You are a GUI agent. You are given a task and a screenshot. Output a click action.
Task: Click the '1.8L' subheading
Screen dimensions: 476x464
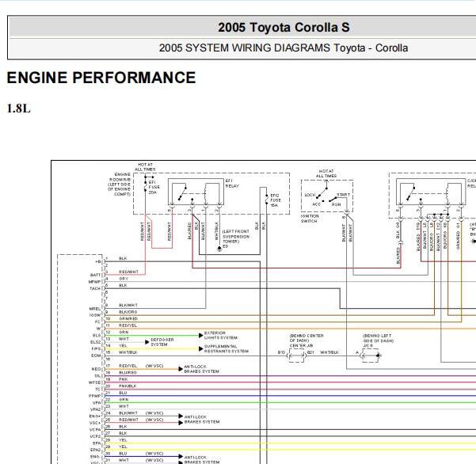click(x=19, y=108)
